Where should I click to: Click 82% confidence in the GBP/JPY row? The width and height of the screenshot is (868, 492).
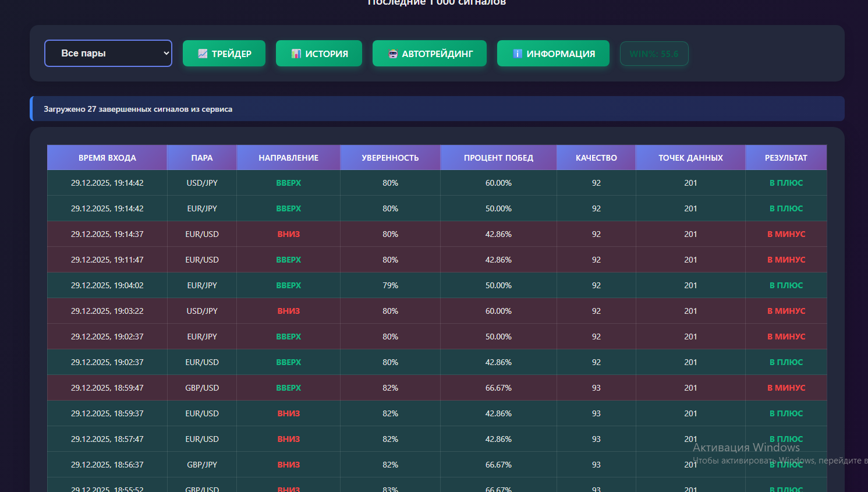(391, 465)
